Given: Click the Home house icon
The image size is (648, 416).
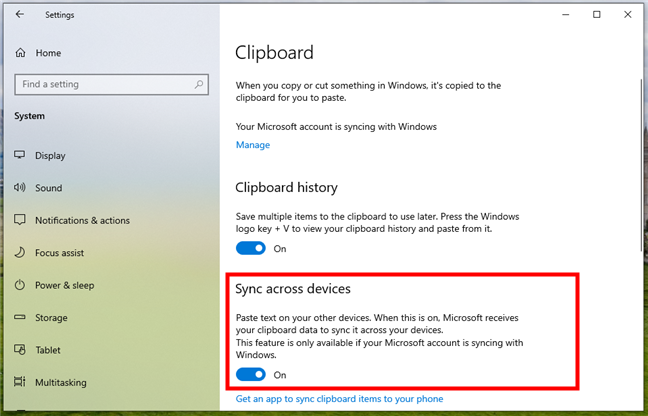Looking at the screenshot, I should coord(20,53).
